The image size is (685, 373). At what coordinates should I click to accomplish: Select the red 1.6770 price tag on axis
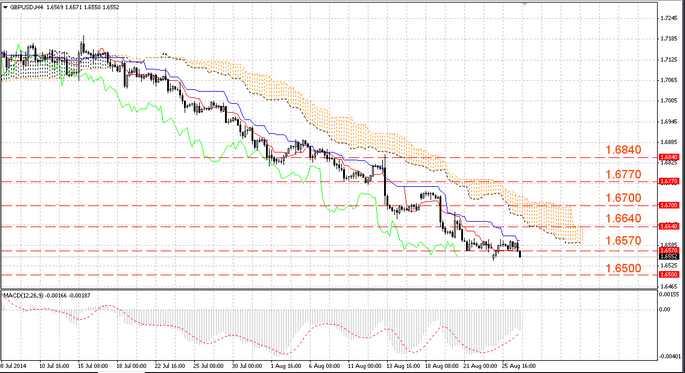(x=669, y=181)
